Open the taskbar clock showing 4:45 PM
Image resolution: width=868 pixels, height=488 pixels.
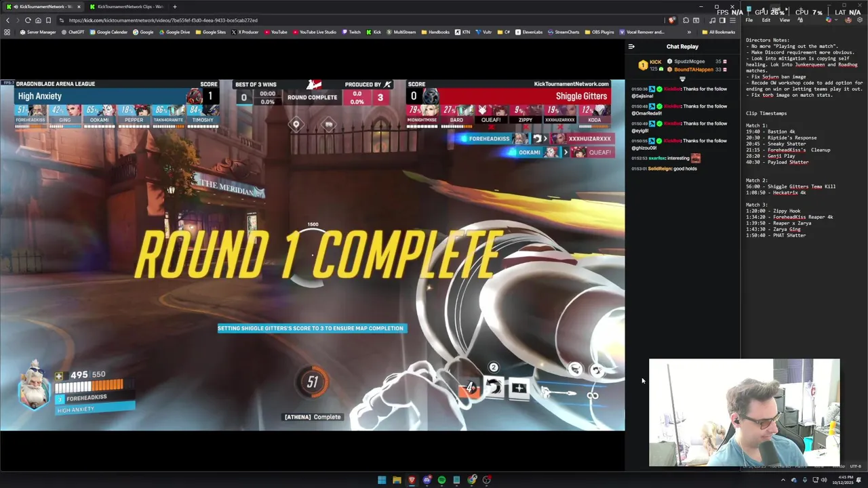tap(844, 480)
